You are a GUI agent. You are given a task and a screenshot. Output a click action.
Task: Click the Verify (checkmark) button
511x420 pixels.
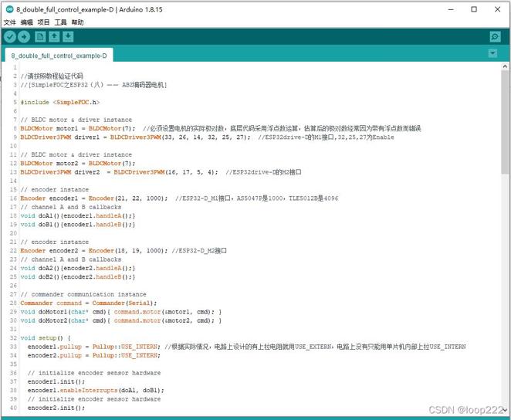pos(10,37)
